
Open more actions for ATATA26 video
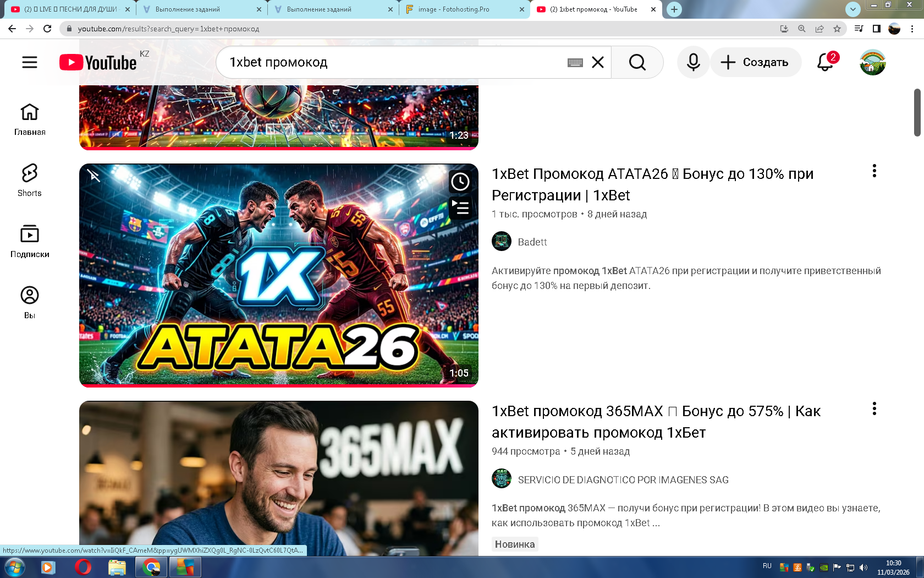[874, 171]
